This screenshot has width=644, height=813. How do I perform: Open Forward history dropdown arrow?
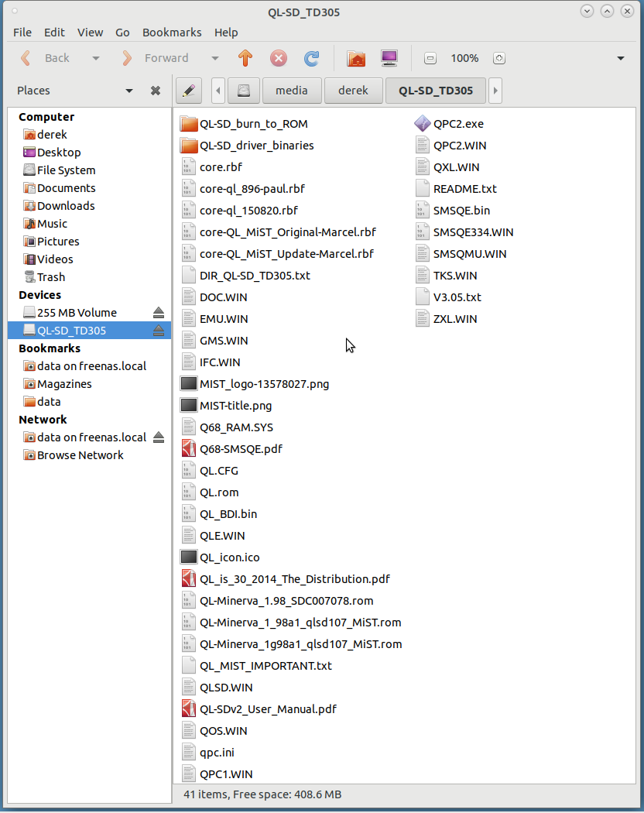pos(215,59)
